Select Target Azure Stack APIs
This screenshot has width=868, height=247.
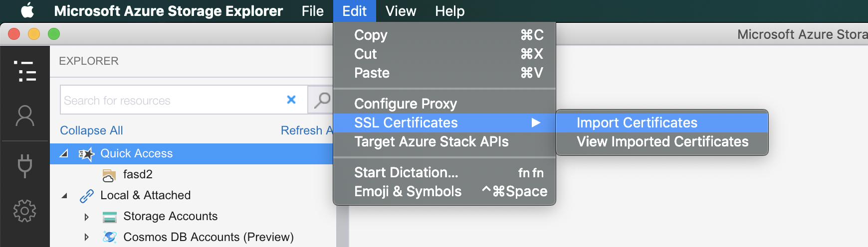[x=444, y=141]
